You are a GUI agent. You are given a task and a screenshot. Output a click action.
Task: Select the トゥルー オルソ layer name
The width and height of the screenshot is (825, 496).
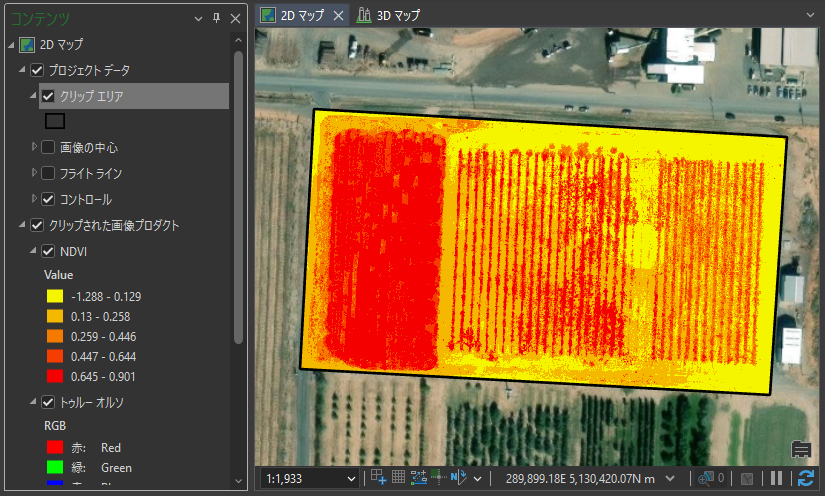click(91, 402)
